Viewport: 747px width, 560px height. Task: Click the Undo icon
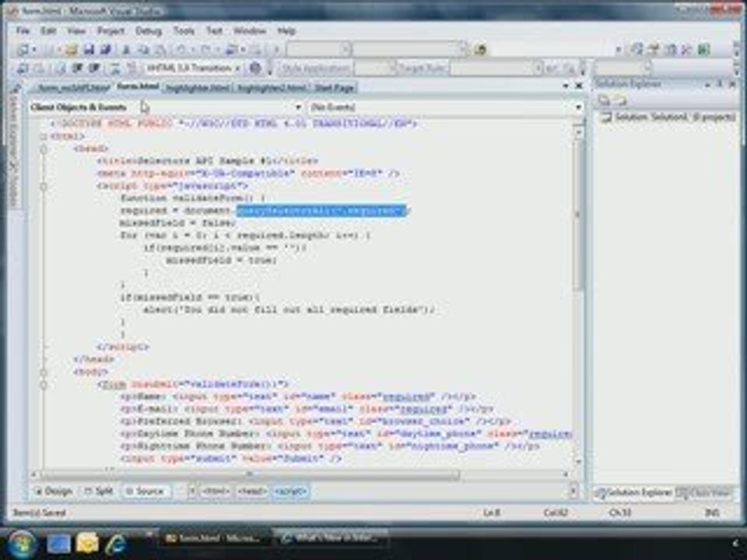pos(181,49)
